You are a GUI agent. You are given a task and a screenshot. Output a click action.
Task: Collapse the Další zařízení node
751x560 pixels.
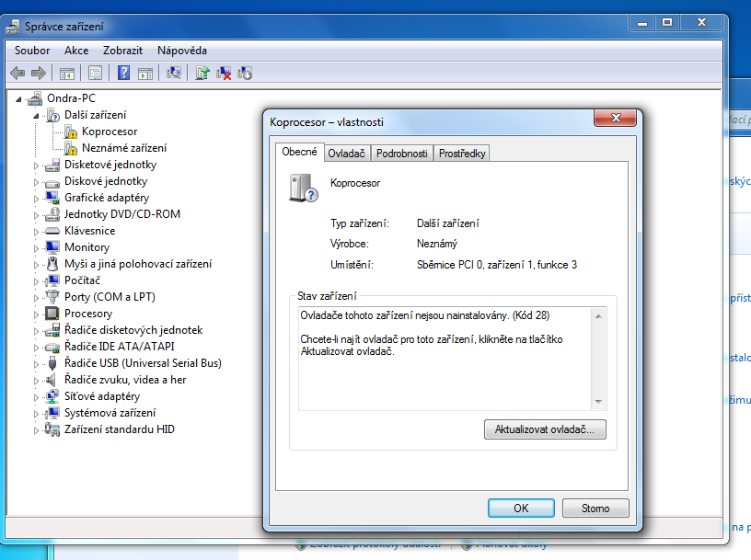36,116
